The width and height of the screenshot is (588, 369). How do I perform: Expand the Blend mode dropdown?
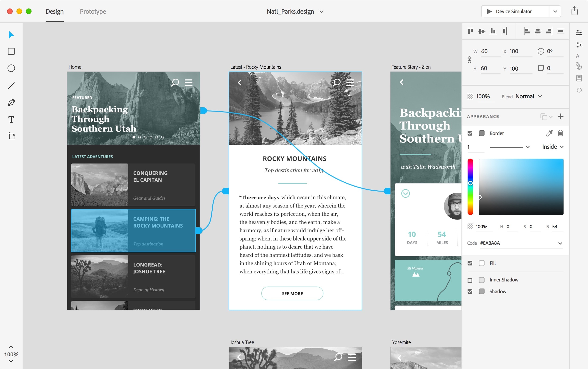click(540, 96)
